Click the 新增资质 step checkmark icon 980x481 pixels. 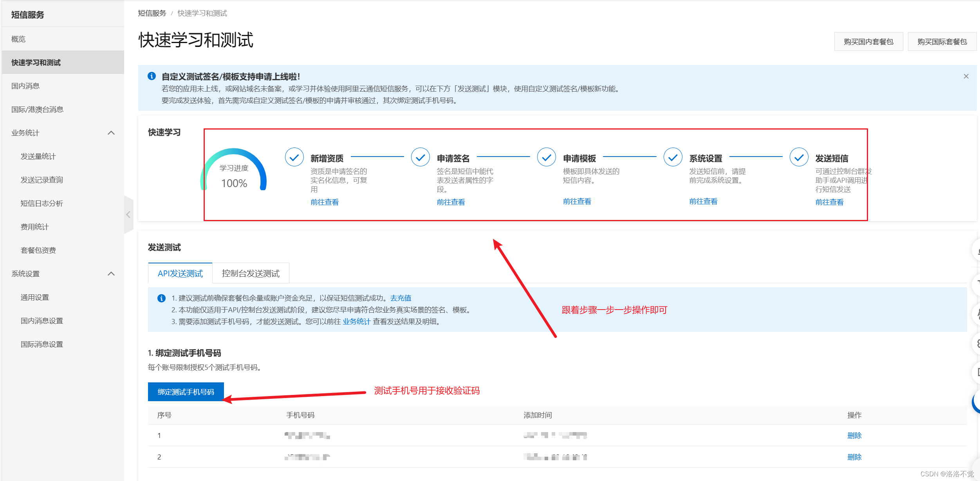[x=294, y=157]
